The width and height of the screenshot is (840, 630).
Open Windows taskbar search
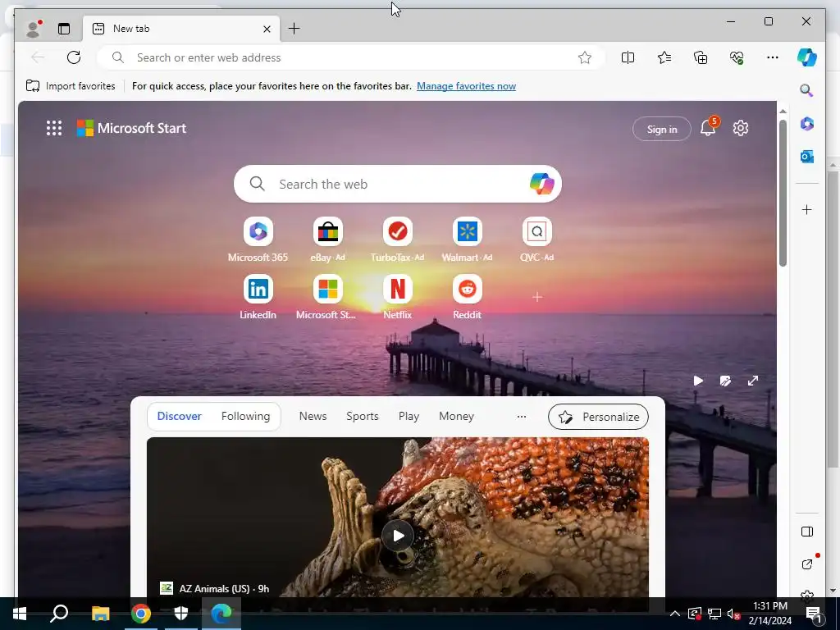tap(59, 614)
